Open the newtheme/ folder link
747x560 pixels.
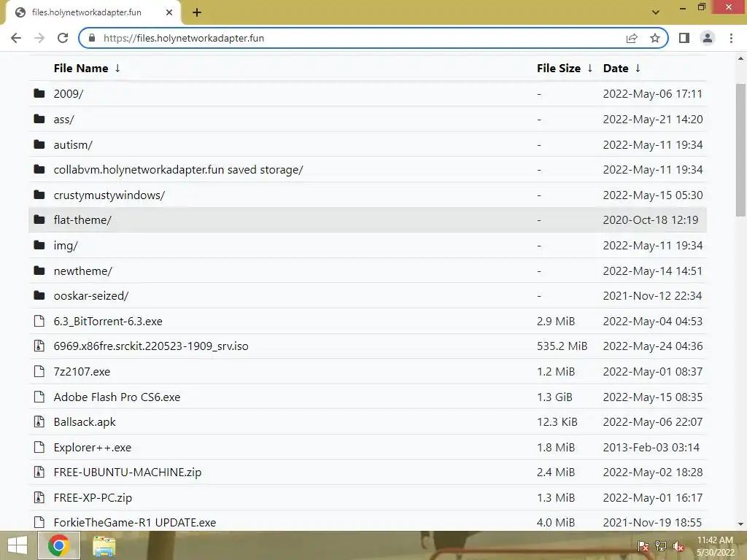coord(83,271)
